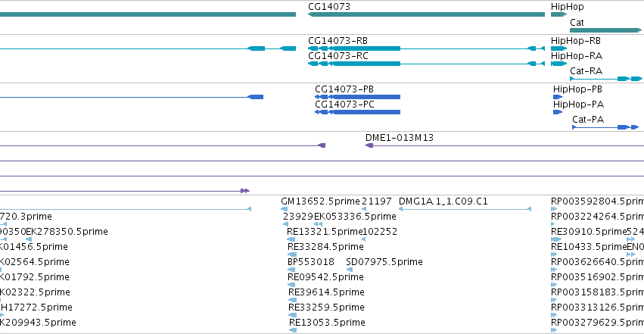This screenshot has width=644, height=334.
Task: Select the RP003313126.5prime EST label
Action: click(597, 307)
